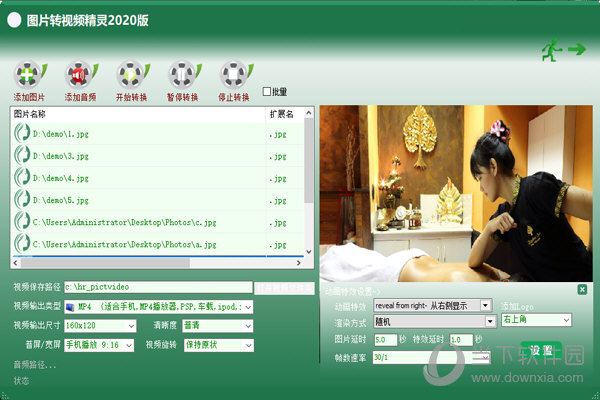Click the leaf icon beside D:\demo\5.jpg

point(22,199)
